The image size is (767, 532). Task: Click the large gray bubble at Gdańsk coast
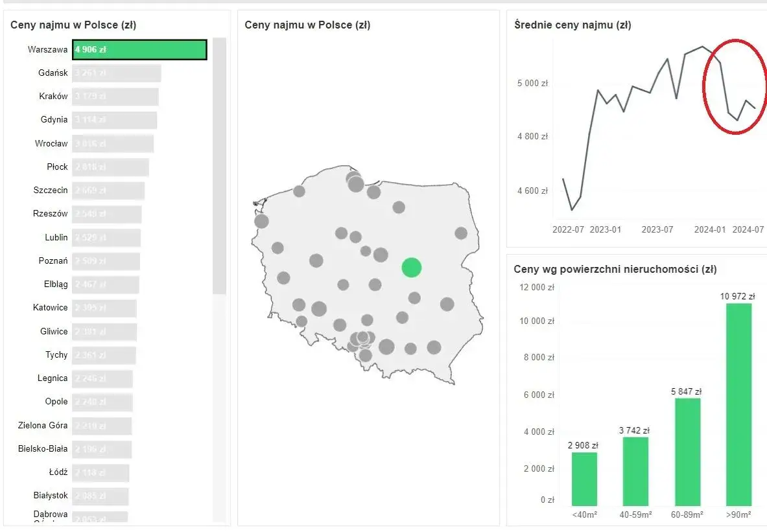355,184
